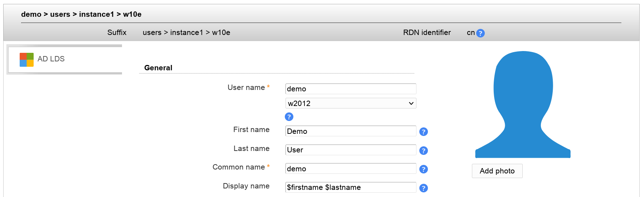This screenshot has height=197, width=644.
Task: Select the AD LDS tab label
Action: click(51, 59)
